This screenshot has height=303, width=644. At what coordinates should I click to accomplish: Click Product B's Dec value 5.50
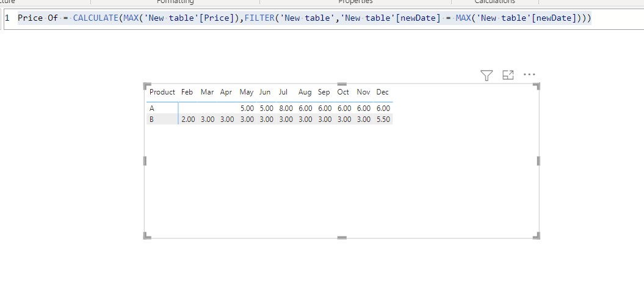coord(383,119)
